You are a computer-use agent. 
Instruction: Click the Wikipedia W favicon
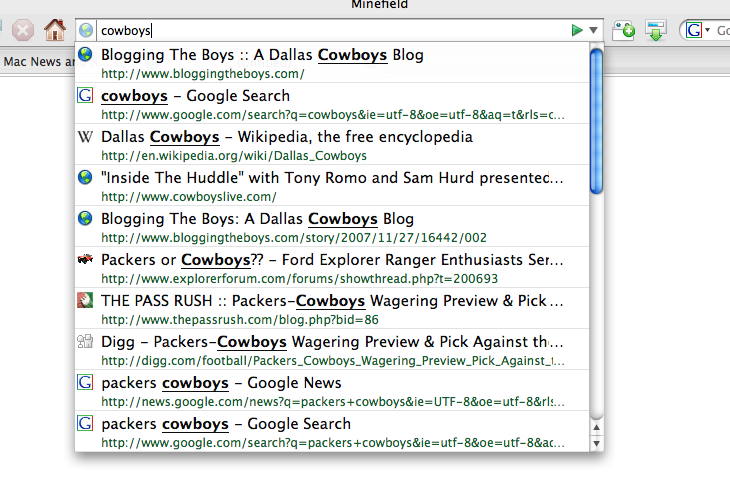(x=85, y=136)
